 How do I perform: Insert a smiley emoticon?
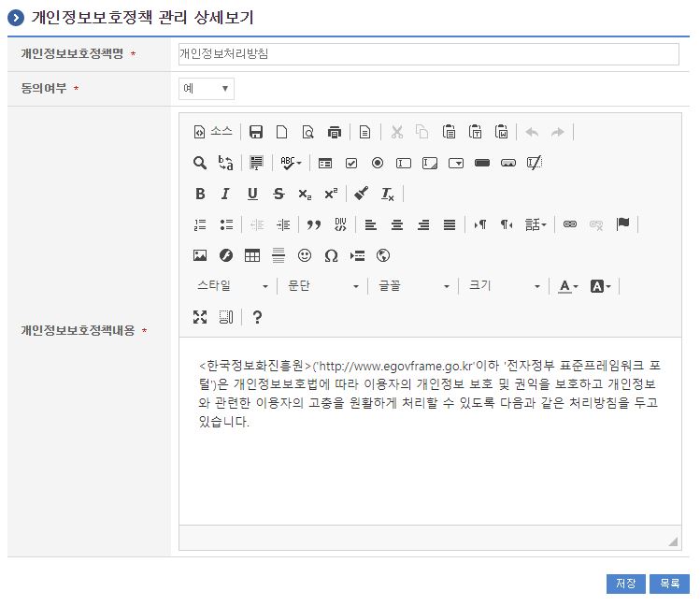pos(305,255)
